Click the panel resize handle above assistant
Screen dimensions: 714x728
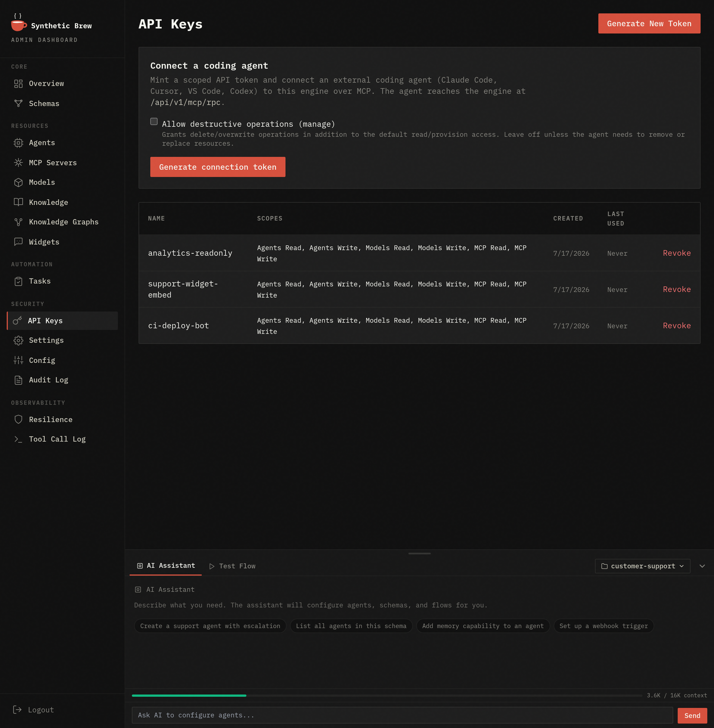click(419, 553)
